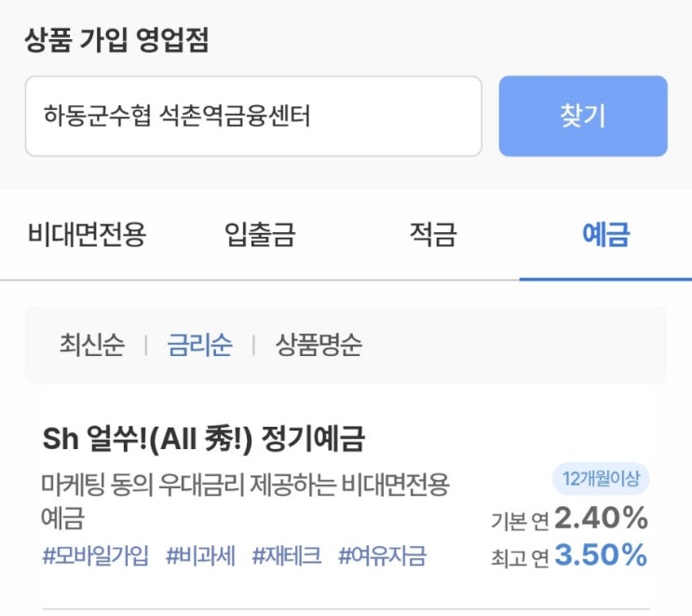This screenshot has height=616, width=692.
Task: Click the 상품 가입 영업점 heading label
Action: click(117, 40)
